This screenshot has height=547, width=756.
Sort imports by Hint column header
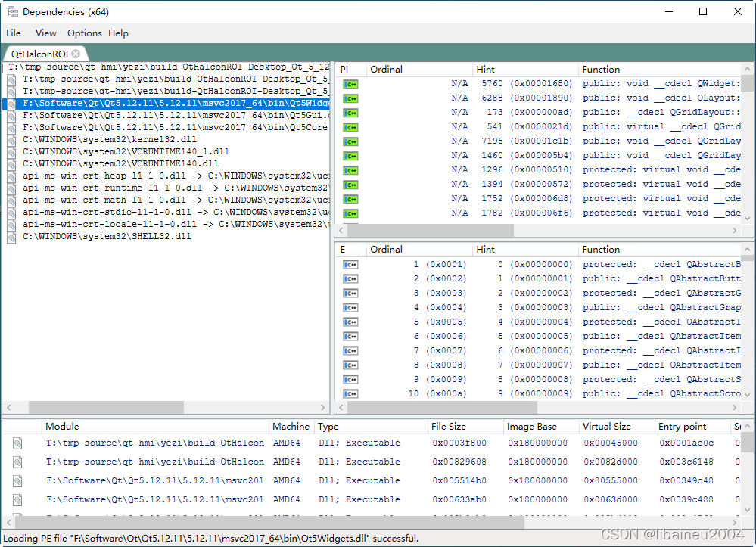point(525,70)
